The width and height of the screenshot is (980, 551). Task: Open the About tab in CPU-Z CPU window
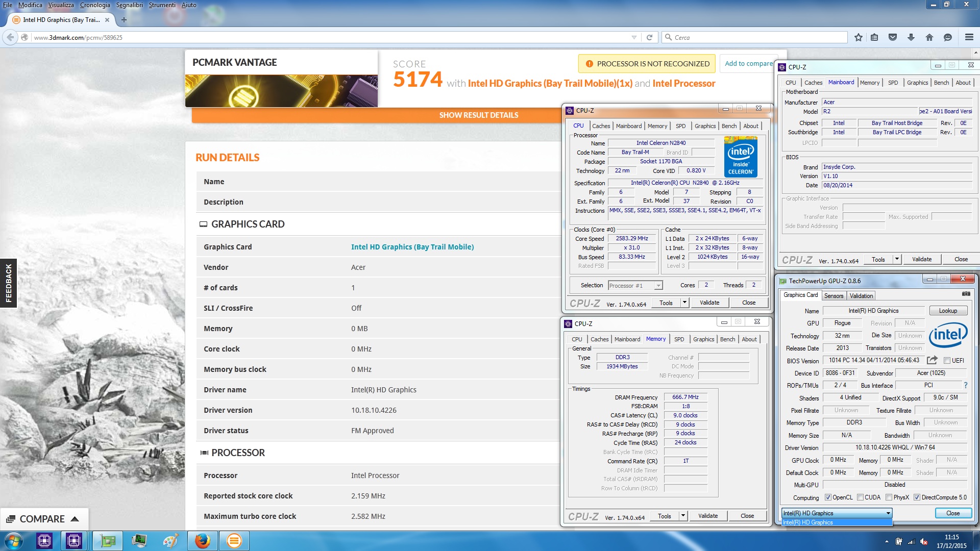point(751,126)
